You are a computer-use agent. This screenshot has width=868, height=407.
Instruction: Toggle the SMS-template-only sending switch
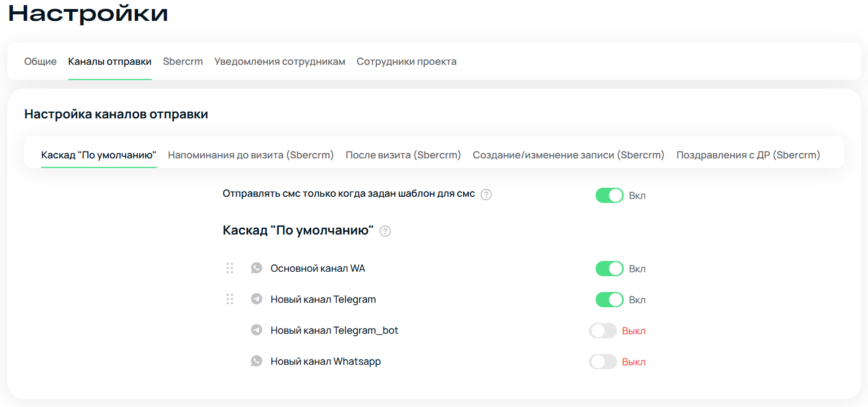[609, 196]
